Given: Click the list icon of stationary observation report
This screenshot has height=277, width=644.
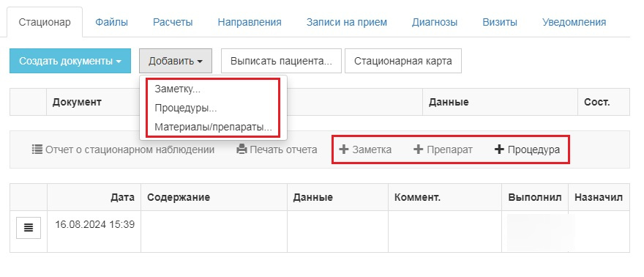Looking at the screenshot, I should coord(37,149).
